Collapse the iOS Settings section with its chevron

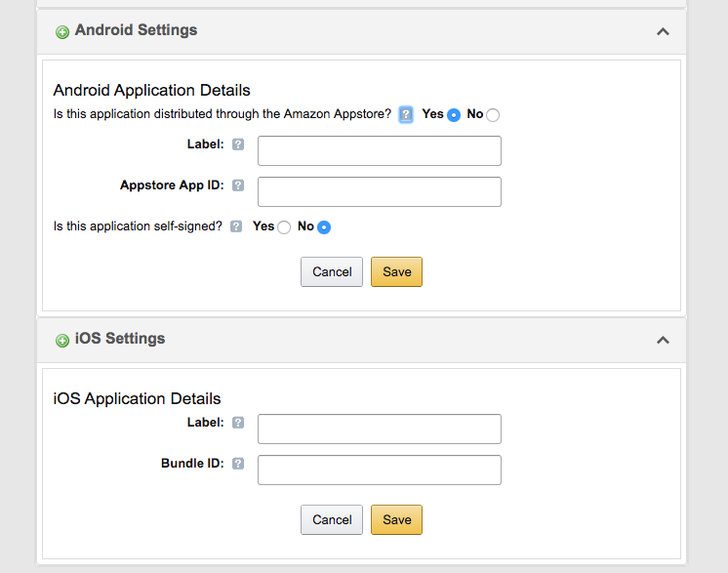point(663,340)
